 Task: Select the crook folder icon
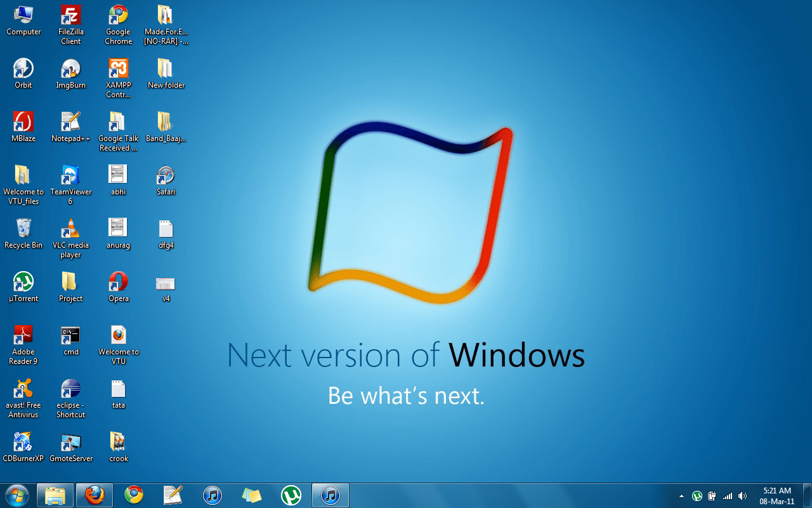pos(118,447)
